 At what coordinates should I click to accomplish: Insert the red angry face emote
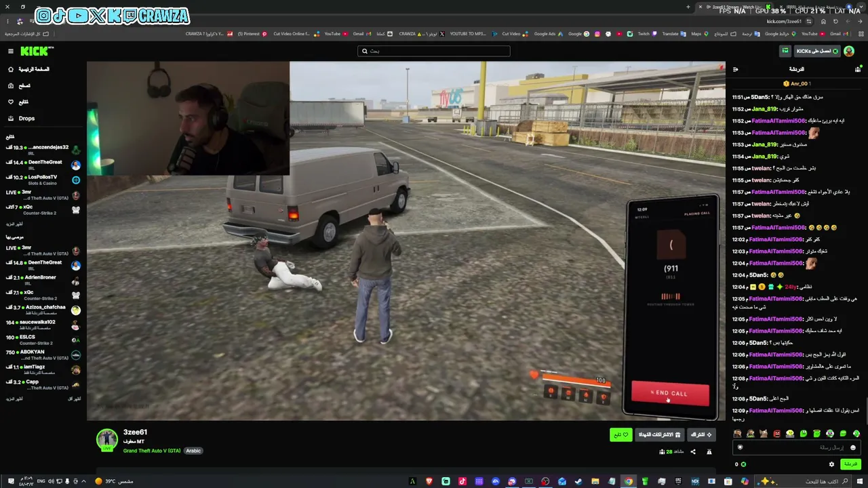(x=777, y=434)
